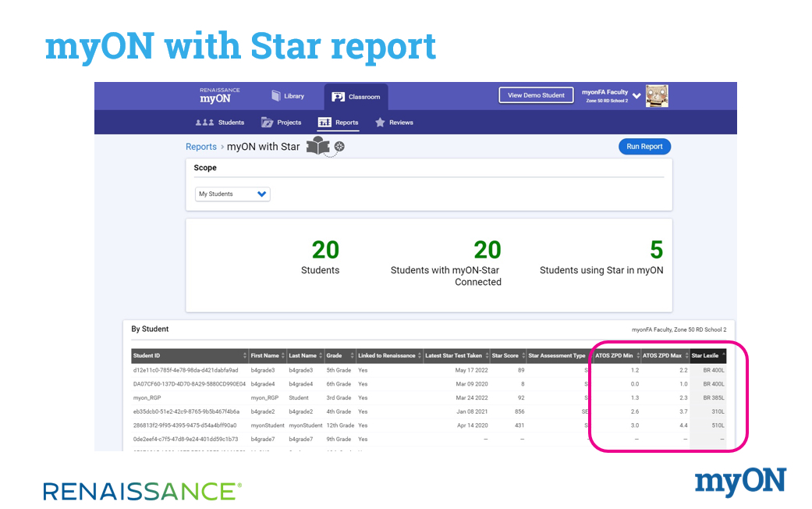Click Star Score value 856
The height and width of the screenshot is (509, 812).
(519, 411)
